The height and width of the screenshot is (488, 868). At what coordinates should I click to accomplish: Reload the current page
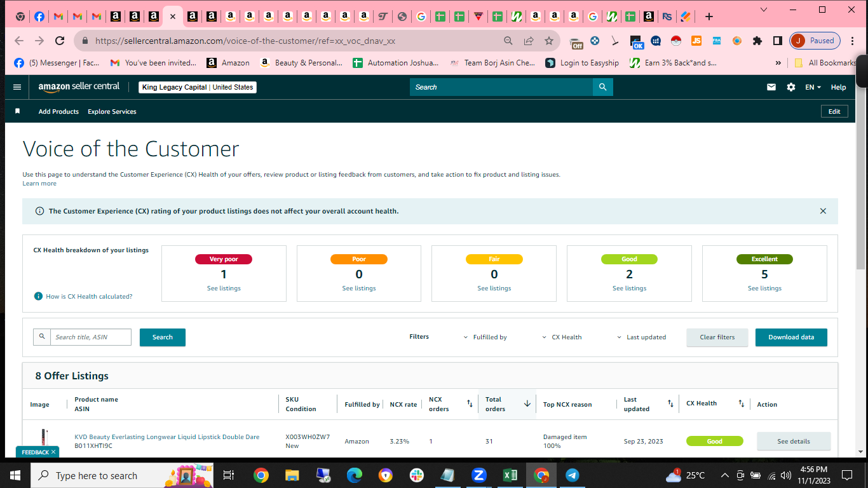coord(60,41)
